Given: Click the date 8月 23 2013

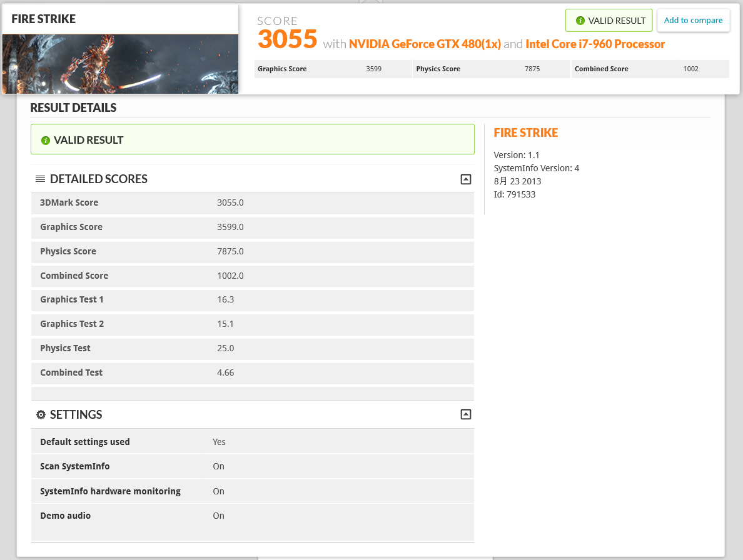Looking at the screenshot, I should tap(517, 182).
